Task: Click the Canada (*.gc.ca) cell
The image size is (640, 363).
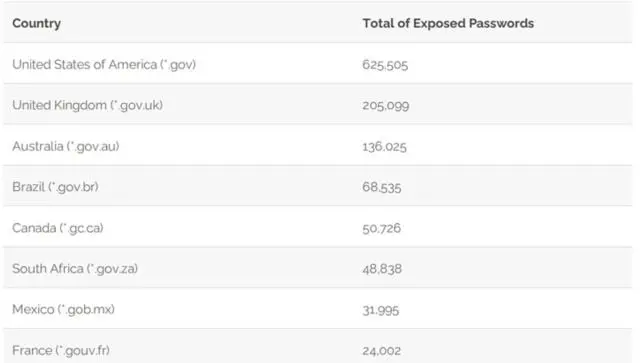Action: pos(58,228)
